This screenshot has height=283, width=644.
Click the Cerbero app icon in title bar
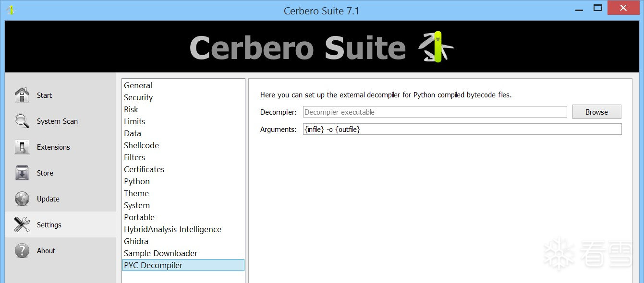click(10, 10)
